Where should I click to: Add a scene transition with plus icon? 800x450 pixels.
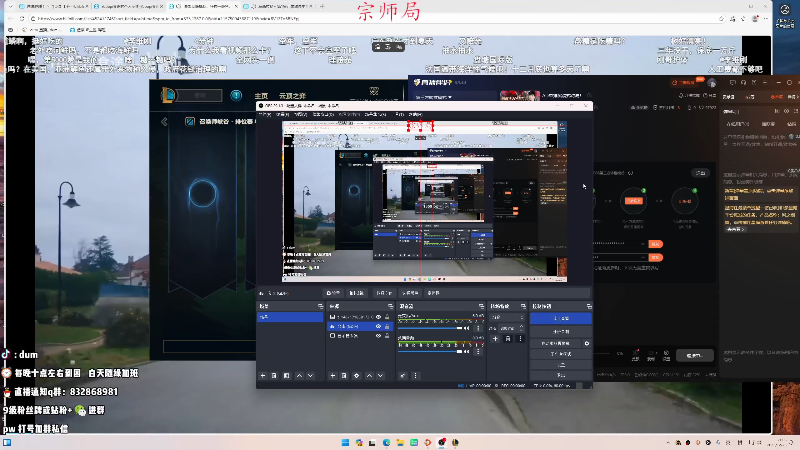495,339
